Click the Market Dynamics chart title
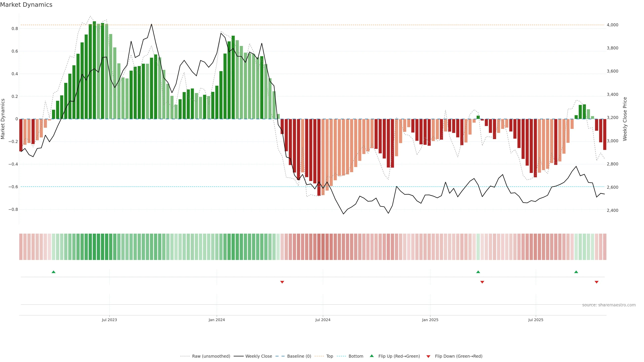 [x=26, y=5]
